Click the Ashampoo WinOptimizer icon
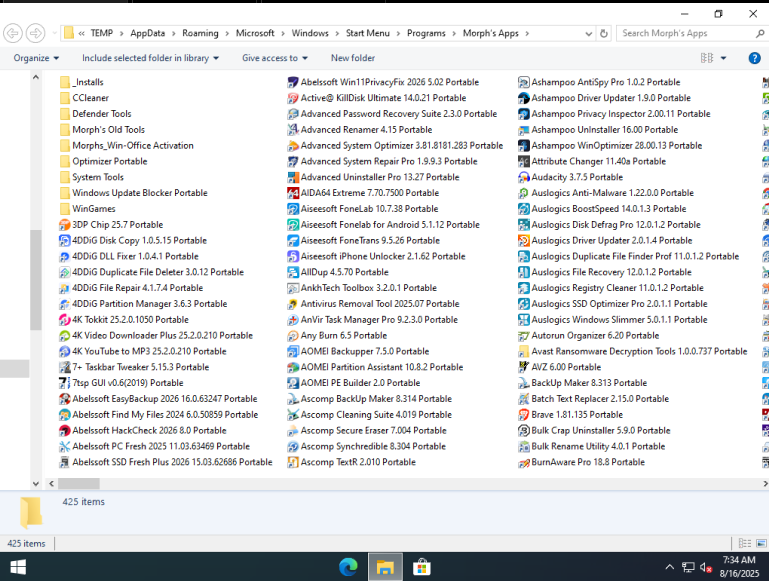Screen dimensions: 769x581 coord(524,146)
